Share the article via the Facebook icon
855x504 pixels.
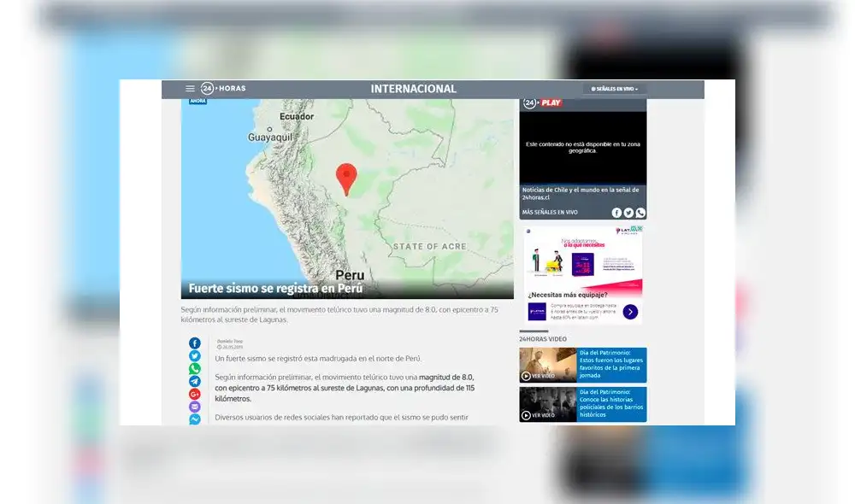[194, 343]
